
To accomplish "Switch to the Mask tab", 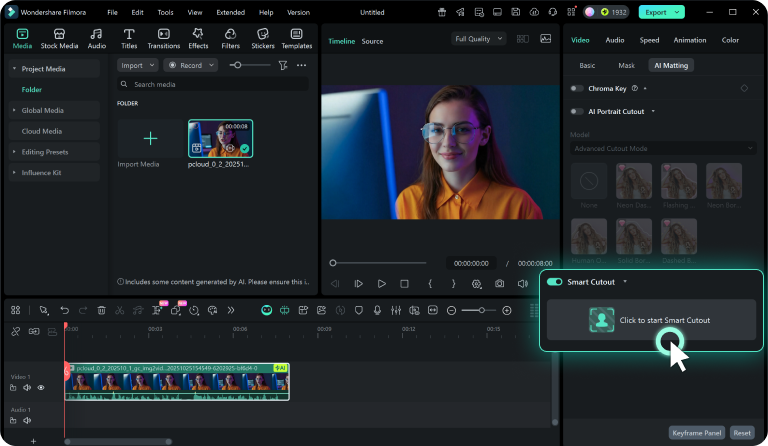I will point(626,65).
